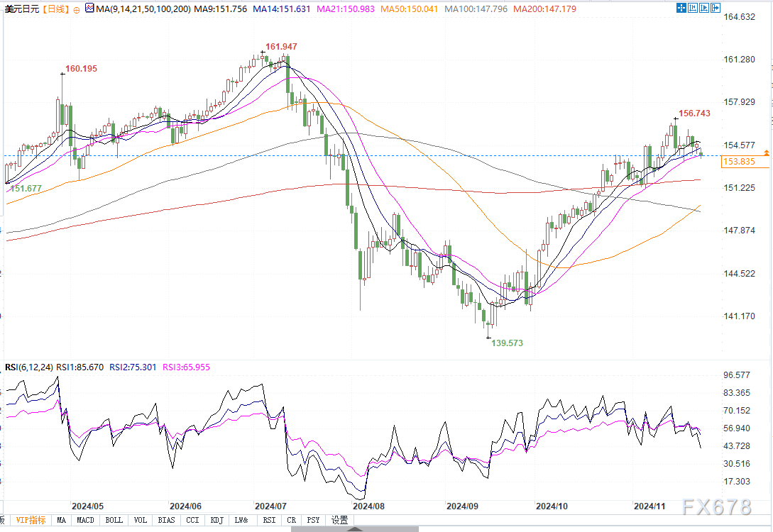Click the MA50:150.041 value
This screenshot has width=773, height=532.
(x=409, y=9)
